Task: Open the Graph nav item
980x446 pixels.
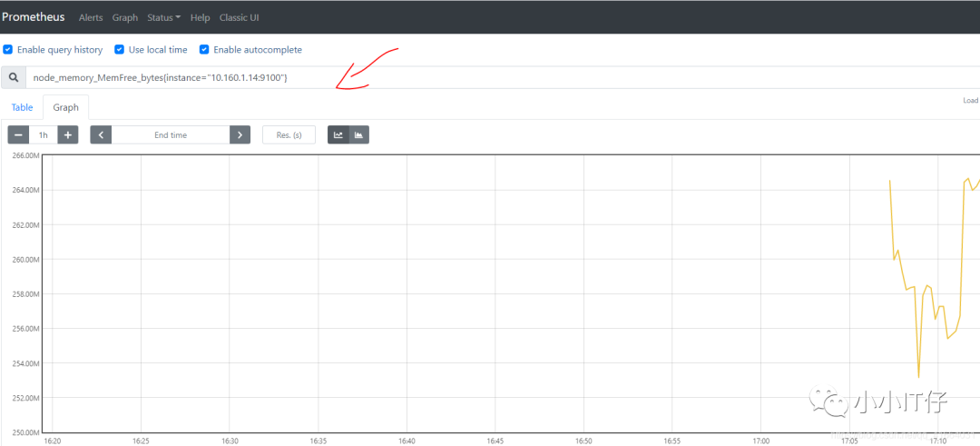Action: tap(125, 17)
